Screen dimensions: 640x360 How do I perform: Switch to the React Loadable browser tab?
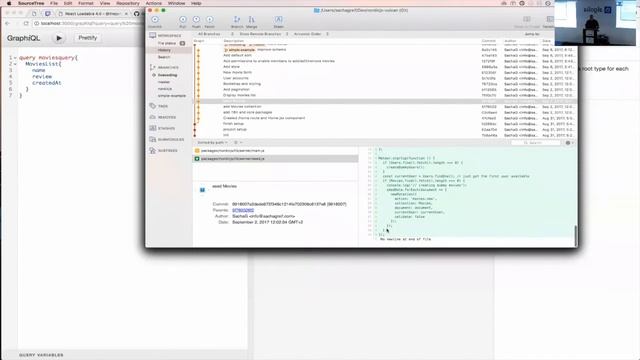pyautogui.click(x=93, y=13)
